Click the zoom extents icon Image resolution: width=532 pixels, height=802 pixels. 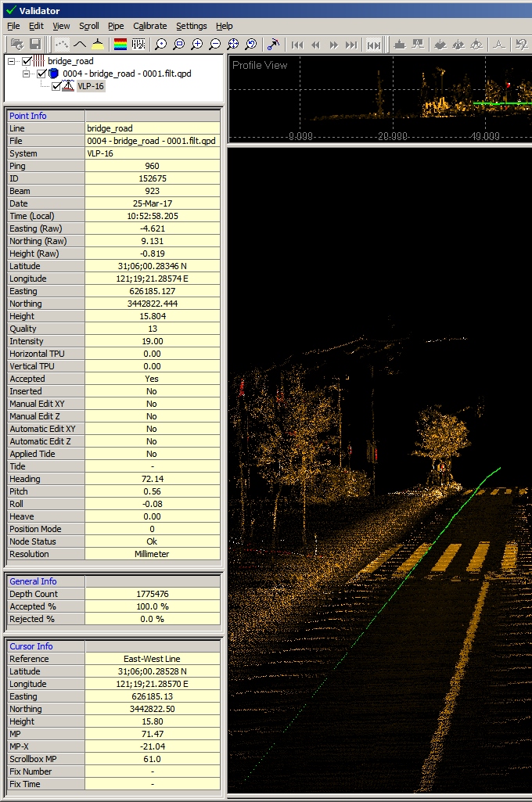233,45
